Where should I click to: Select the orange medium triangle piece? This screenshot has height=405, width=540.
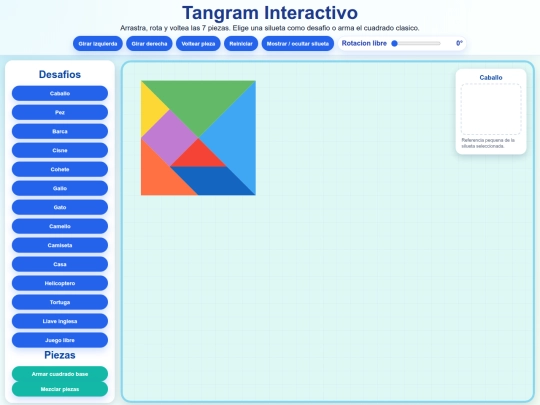click(x=158, y=177)
